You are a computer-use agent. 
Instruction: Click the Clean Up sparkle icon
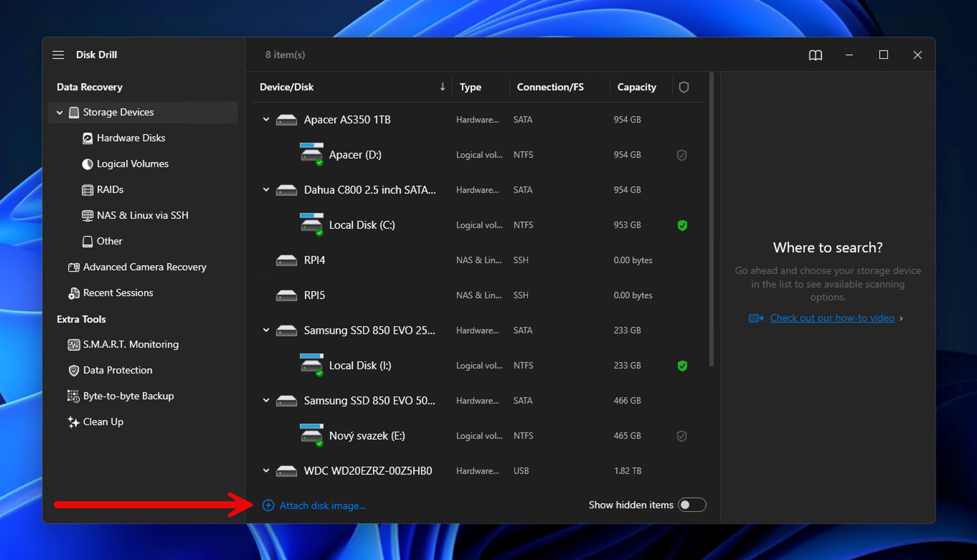pos(73,422)
